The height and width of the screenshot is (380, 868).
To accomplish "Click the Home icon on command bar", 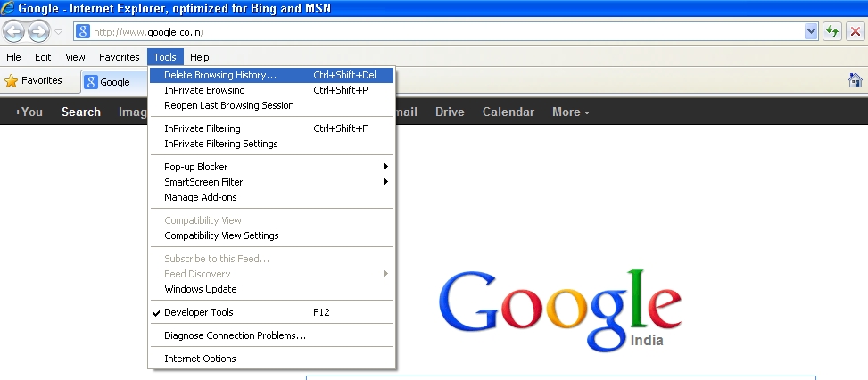I will (x=855, y=80).
